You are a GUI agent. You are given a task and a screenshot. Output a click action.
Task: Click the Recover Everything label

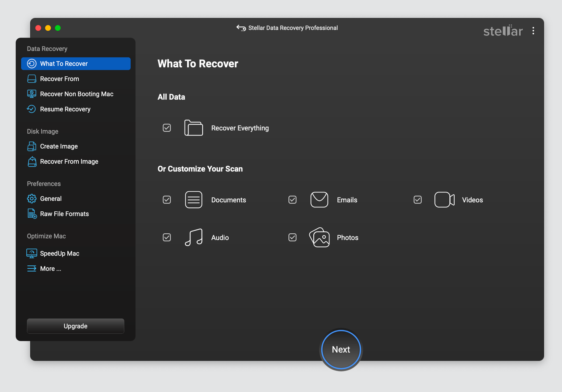click(x=240, y=128)
